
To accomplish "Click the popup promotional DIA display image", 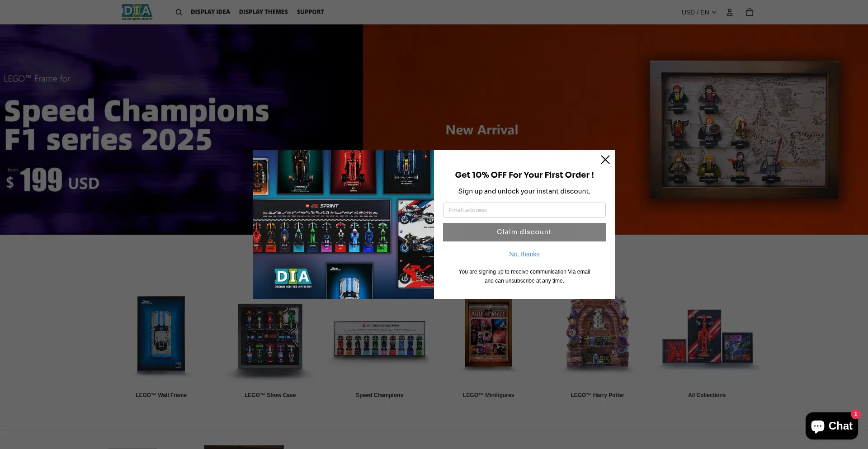I will [x=343, y=224].
